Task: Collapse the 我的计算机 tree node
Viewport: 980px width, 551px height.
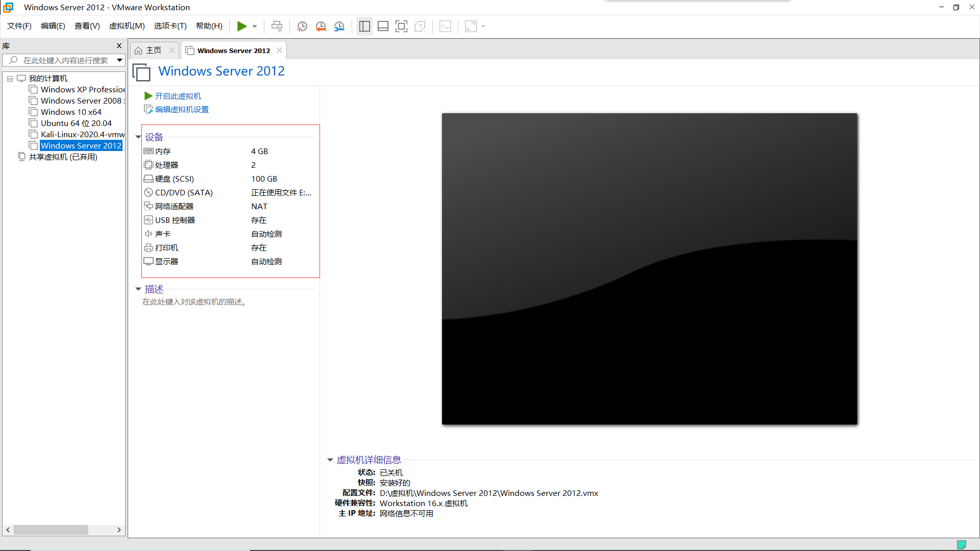Action: tap(10, 79)
